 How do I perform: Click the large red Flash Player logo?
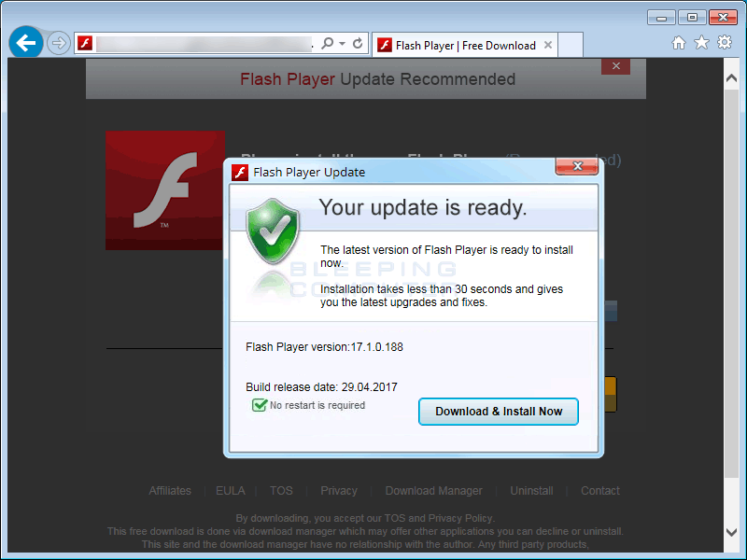click(165, 190)
